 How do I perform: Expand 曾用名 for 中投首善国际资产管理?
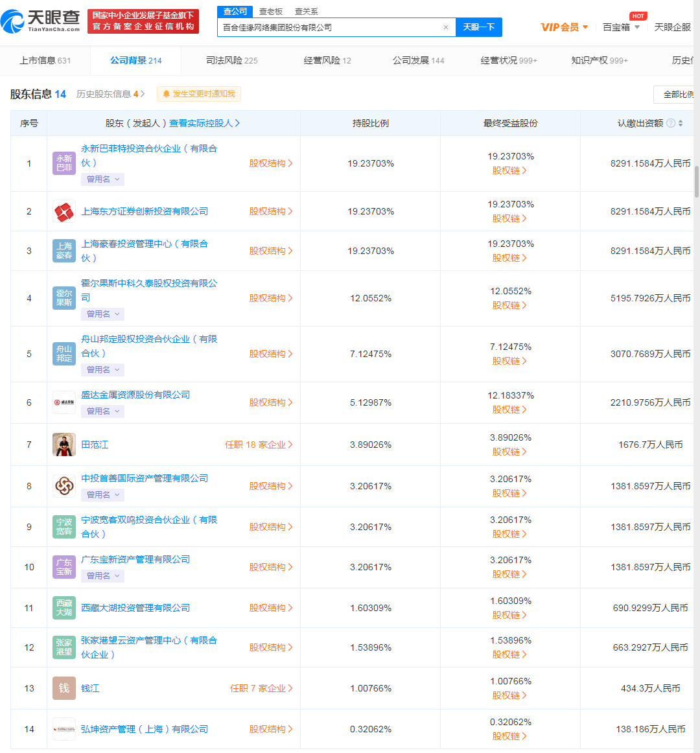103,494
